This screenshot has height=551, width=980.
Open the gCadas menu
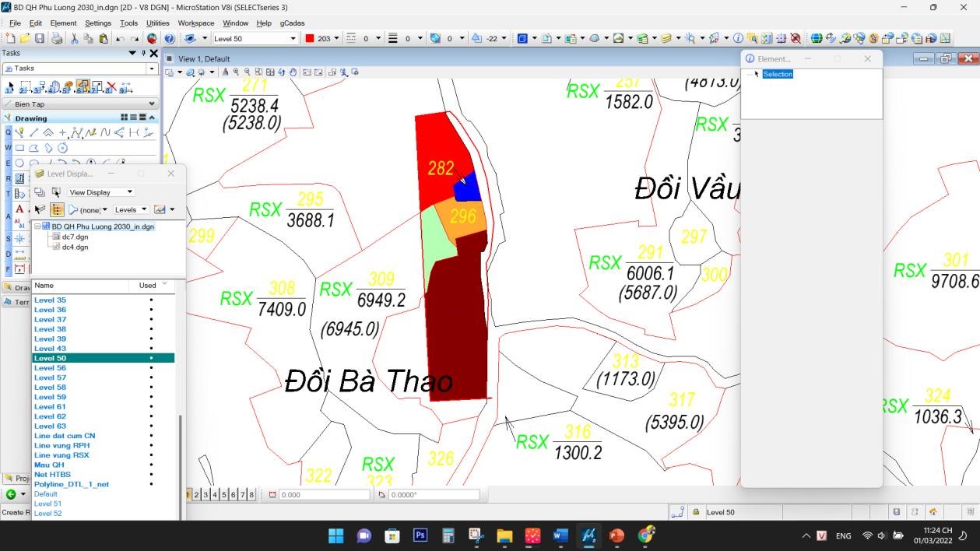pos(290,23)
